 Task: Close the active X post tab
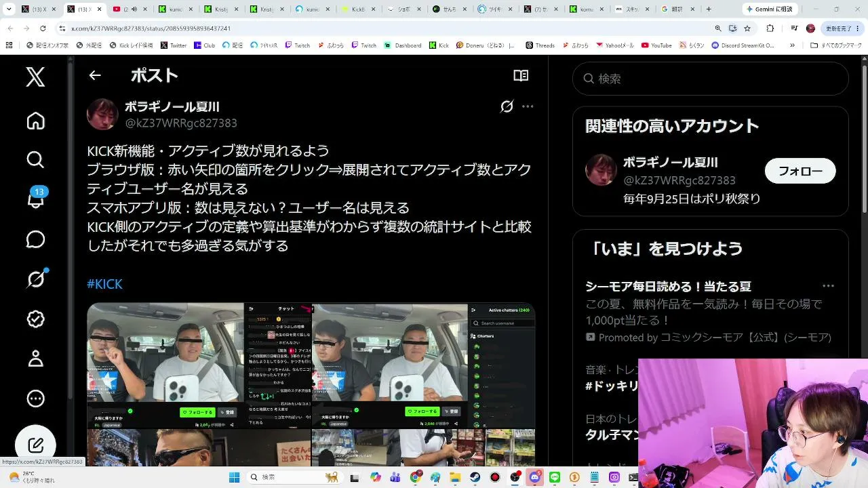[x=100, y=9]
